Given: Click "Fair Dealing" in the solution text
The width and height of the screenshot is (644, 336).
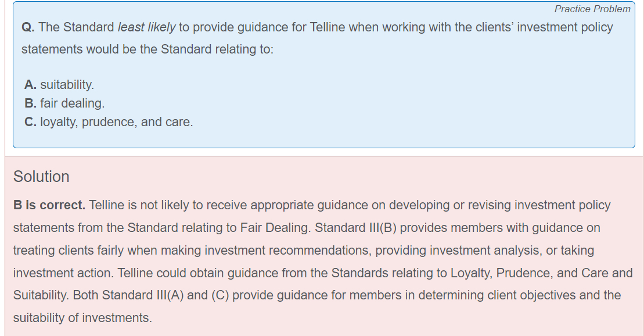Looking at the screenshot, I should 274,227.
